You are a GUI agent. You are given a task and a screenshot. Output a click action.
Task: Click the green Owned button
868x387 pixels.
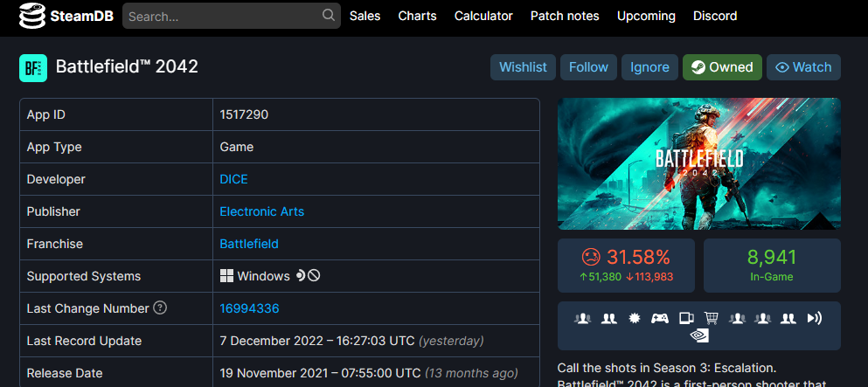tap(722, 67)
